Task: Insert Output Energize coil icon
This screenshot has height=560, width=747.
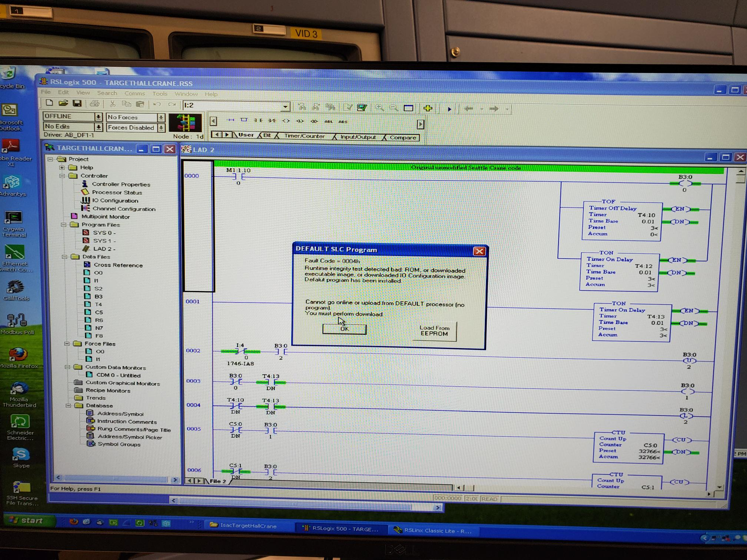Action: [286, 121]
